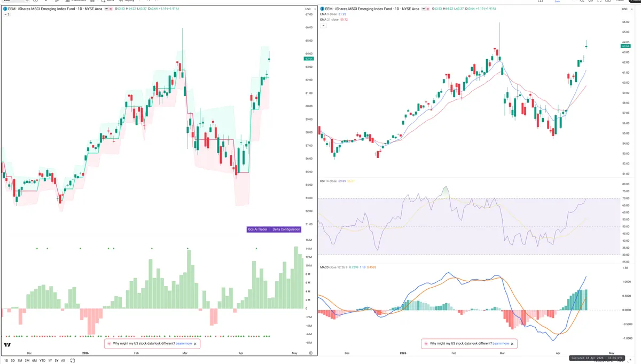The width and height of the screenshot is (641, 364).
Task: Click the symbol info icon on right chart
Action: [x=322, y=9]
